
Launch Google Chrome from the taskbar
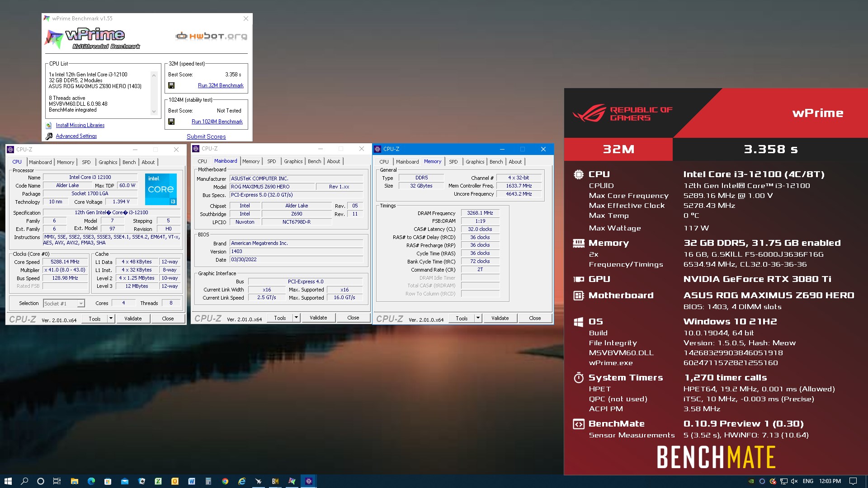225,481
